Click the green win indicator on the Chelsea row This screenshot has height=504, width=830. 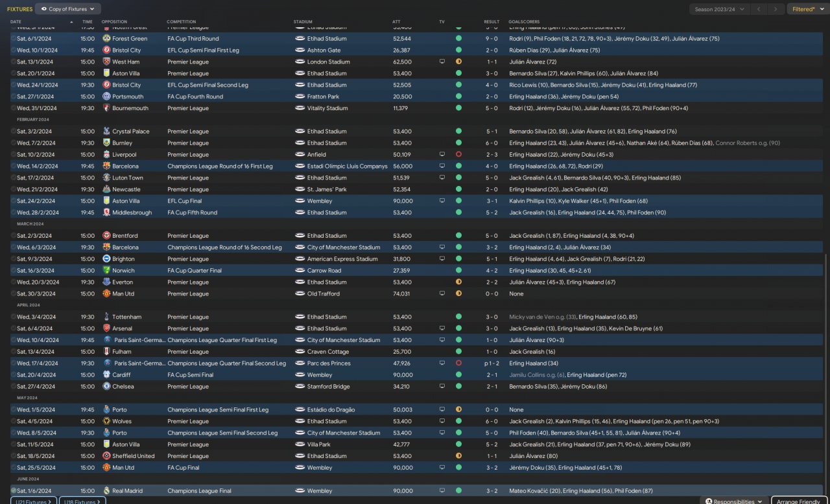coord(458,387)
